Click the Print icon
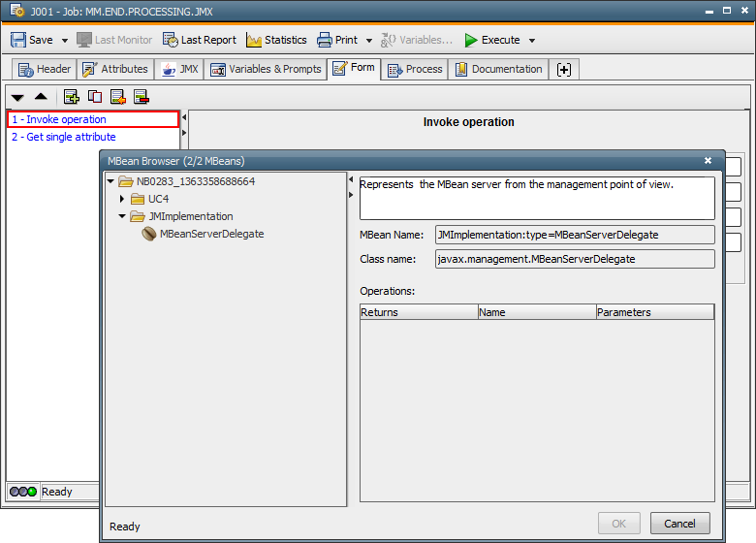Image resolution: width=756 pixels, height=543 pixels. (326, 40)
